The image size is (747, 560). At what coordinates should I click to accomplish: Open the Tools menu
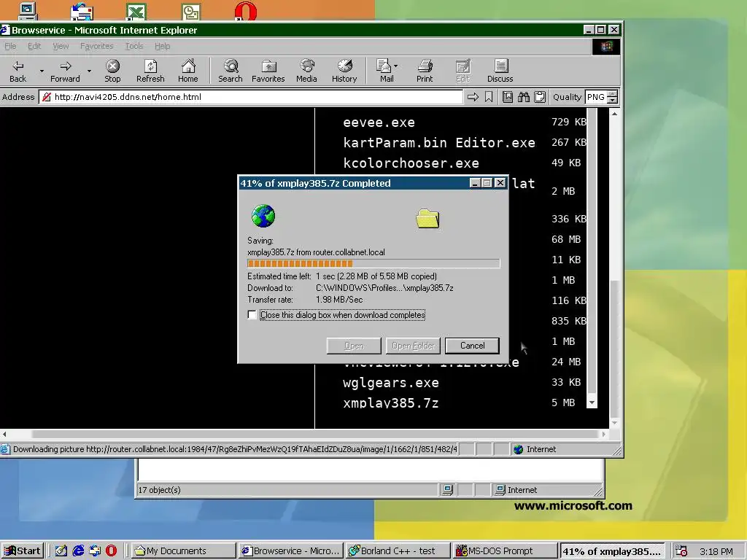coord(134,46)
